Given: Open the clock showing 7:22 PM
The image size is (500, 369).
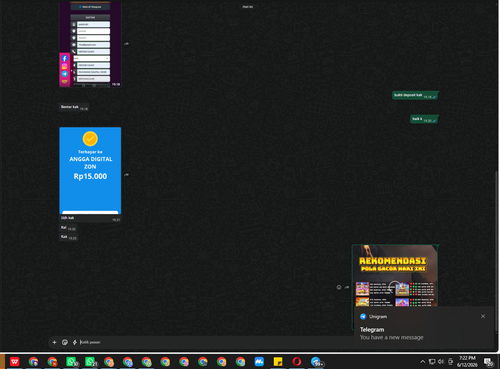Looking at the screenshot, I should (467, 361).
